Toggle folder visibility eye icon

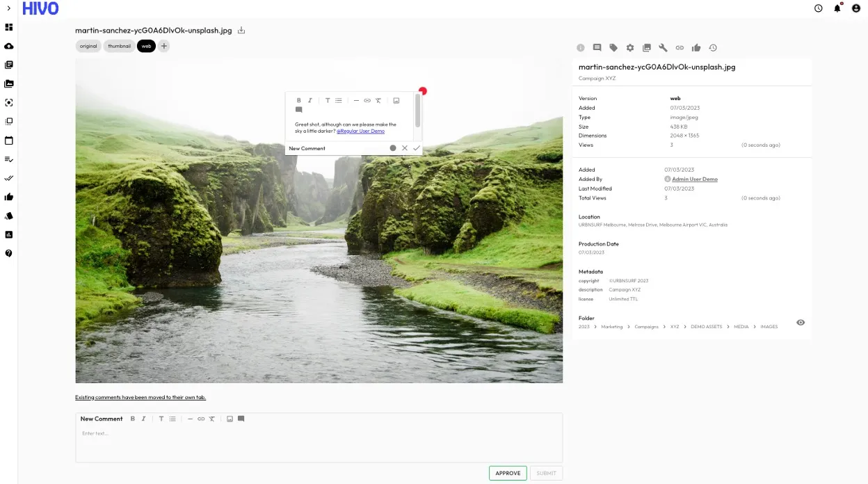[801, 323]
